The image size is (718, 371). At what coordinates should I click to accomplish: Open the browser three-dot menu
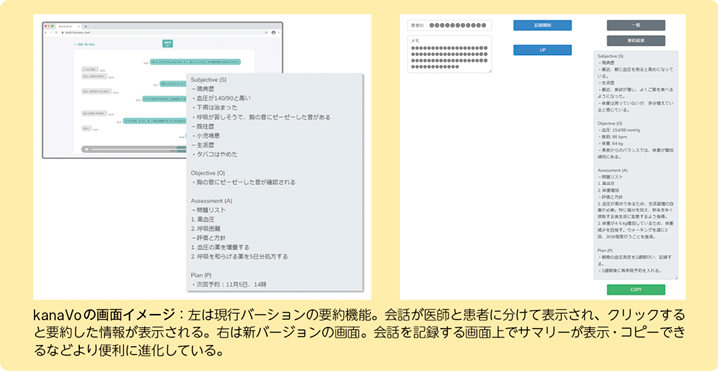[x=279, y=33]
